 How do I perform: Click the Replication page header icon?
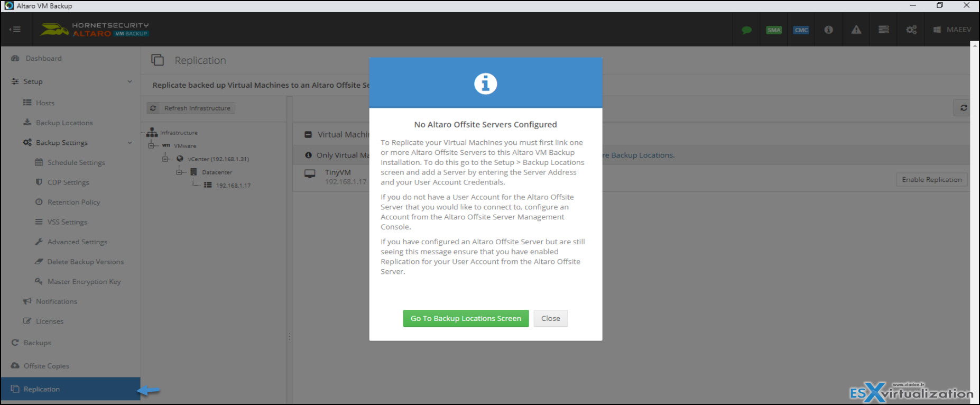pos(158,60)
